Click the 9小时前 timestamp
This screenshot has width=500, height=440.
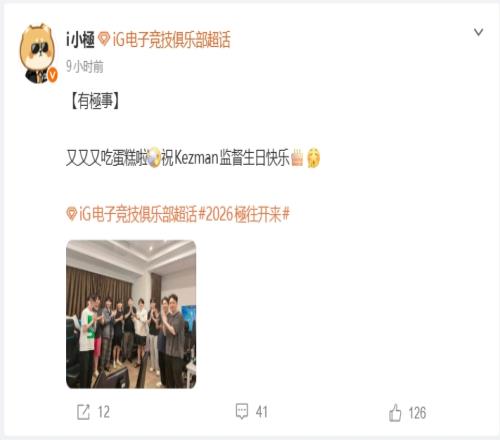coord(85,67)
